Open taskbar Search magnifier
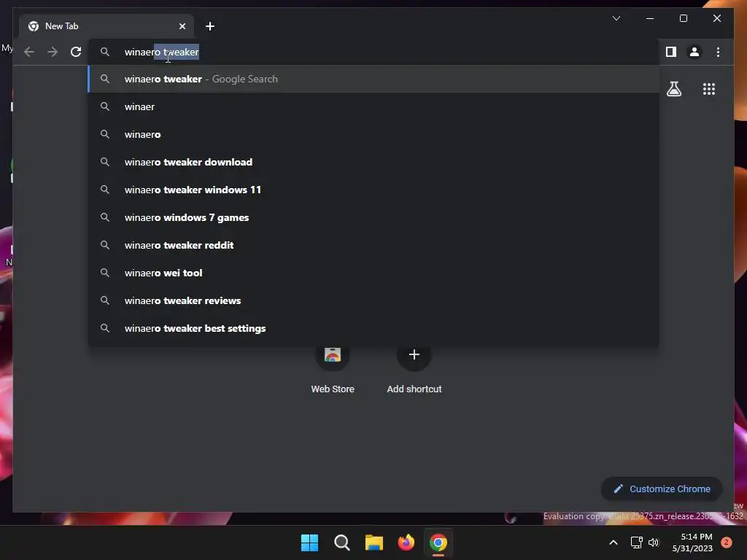The width and height of the screenshot is (747, 560). click(341, 542)
